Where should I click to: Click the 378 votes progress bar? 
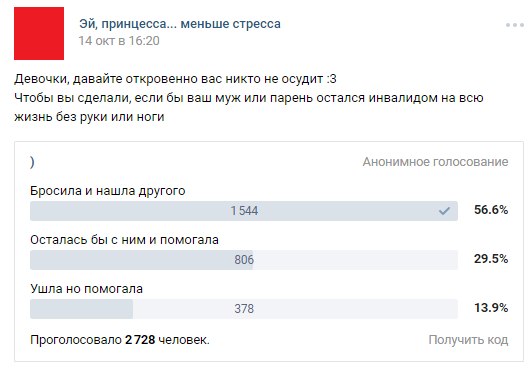(244, 309)
